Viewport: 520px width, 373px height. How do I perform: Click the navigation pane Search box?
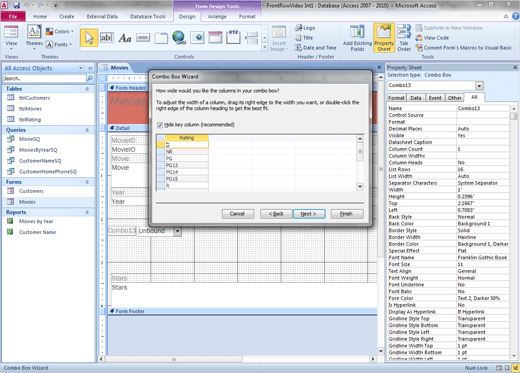click(x=44, y=78)
